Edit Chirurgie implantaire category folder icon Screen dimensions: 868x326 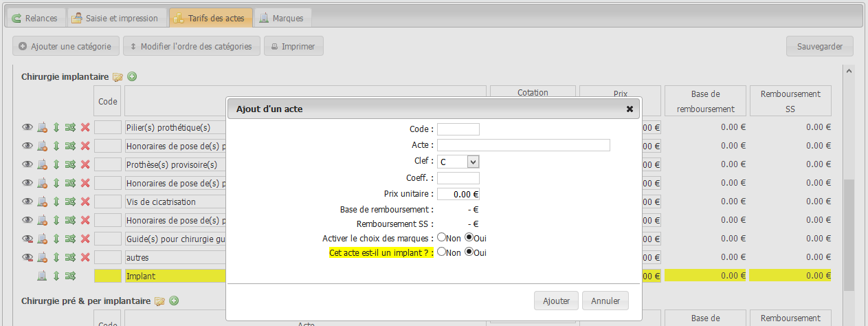pyautogui.click(x=118, y=76)
